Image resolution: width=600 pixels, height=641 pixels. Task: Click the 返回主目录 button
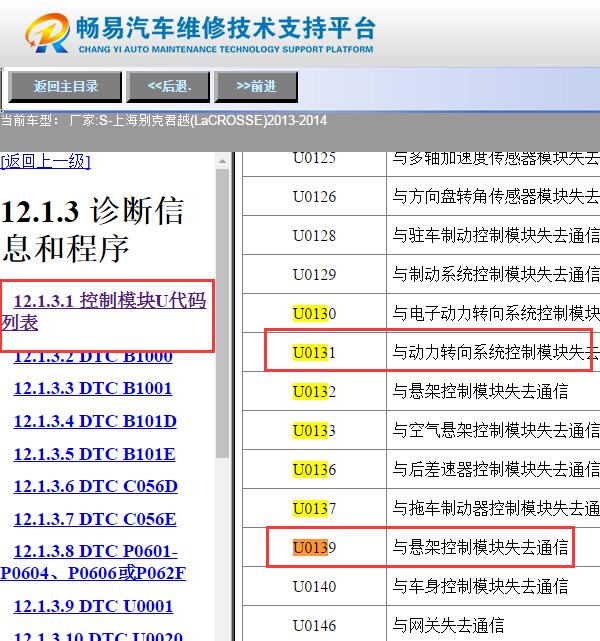click(65, 86)
